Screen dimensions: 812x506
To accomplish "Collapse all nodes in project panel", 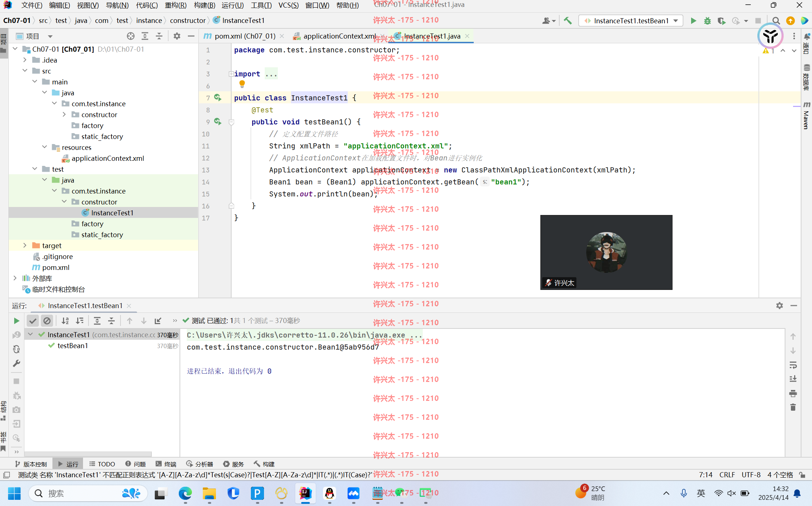I will [159, 36].
